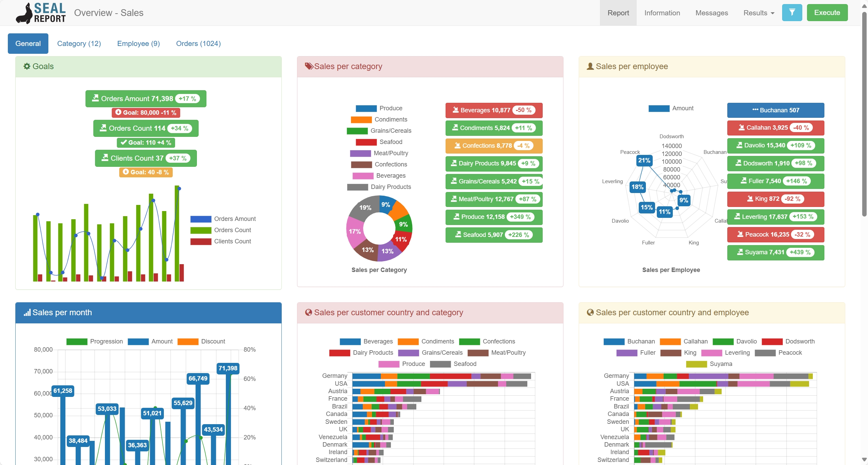Click Condiments orange swatch in pie legend

[361, 120]
